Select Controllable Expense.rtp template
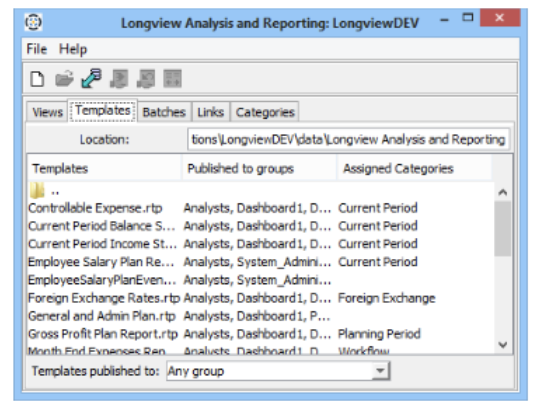The height and width of the screenshot is (414, 542). 95,208
